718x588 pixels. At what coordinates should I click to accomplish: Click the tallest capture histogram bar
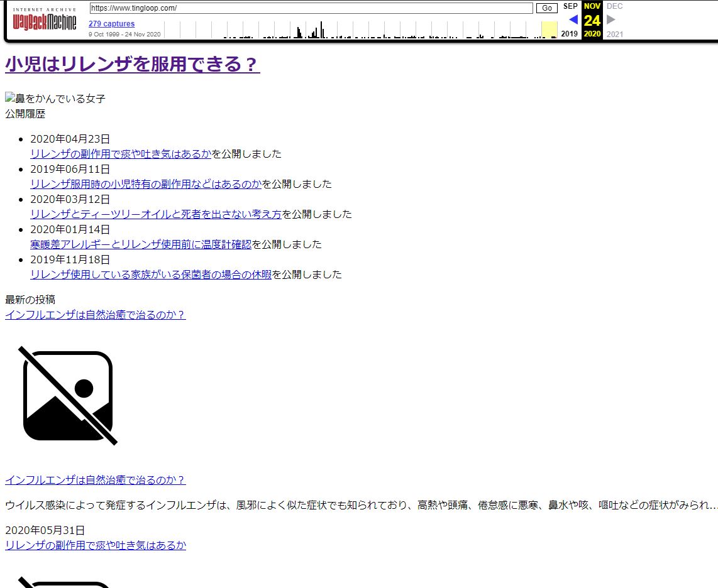321,30
